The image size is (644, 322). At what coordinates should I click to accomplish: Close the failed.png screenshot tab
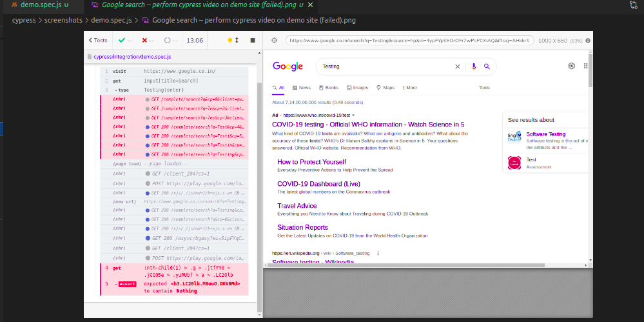tap(311, 5)
